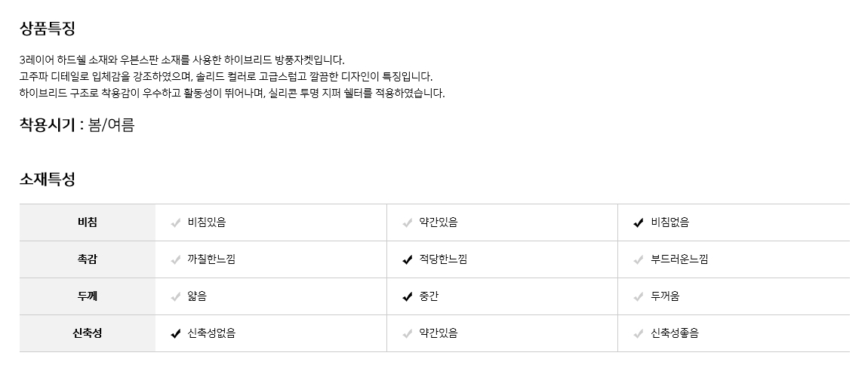Click the checkmark beside 두꺼움
This screenshot has width=868, height=365.
coord(639,296)
